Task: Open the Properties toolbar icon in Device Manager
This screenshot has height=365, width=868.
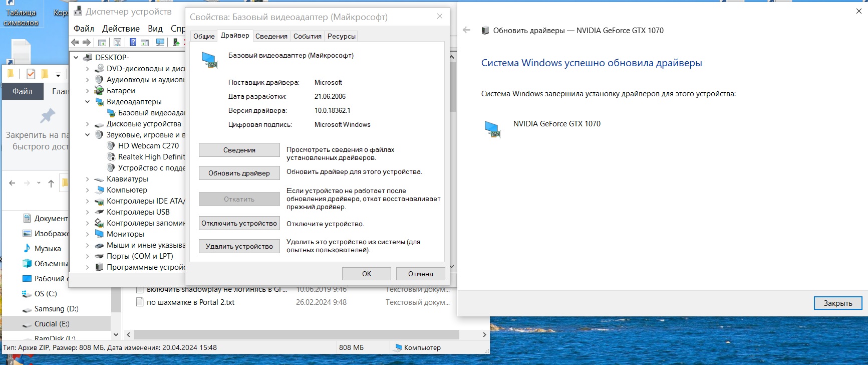Action: click(118, 43)
